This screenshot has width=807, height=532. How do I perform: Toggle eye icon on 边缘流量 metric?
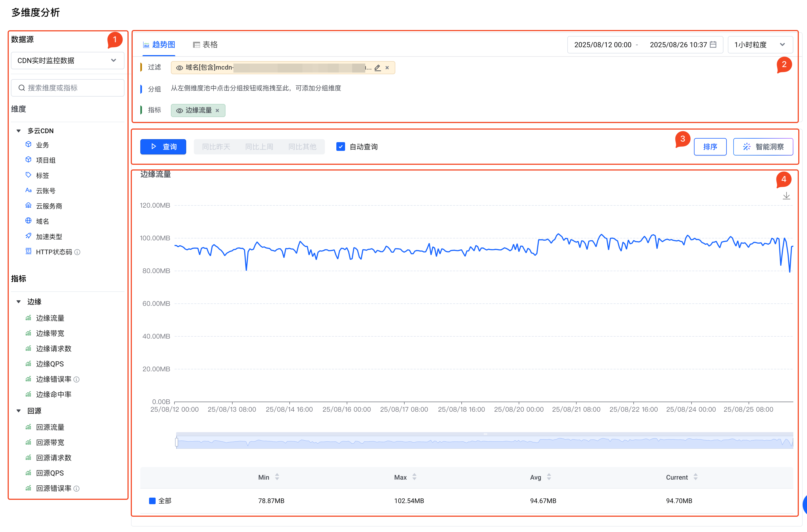180,110
